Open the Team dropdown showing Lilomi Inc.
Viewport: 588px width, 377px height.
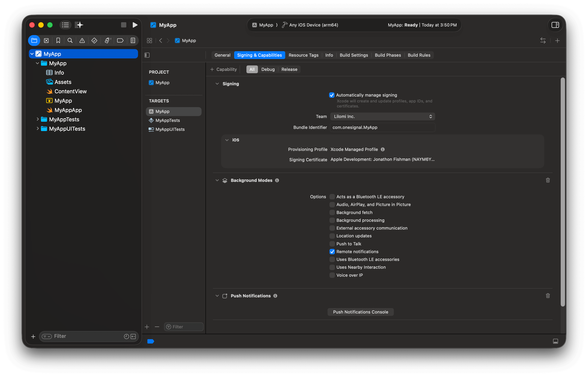(382, 116)
